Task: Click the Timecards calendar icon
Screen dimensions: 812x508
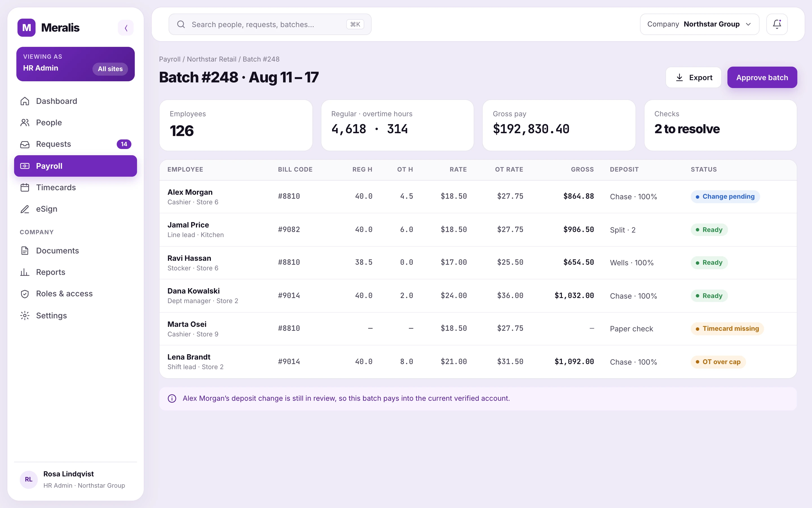Action: (x=25, y=187)
